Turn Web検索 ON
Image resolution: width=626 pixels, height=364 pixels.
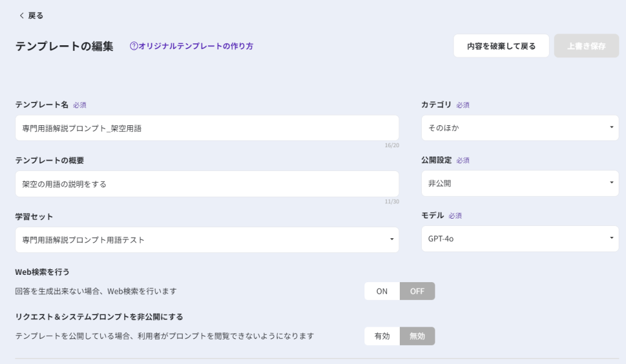382,291
